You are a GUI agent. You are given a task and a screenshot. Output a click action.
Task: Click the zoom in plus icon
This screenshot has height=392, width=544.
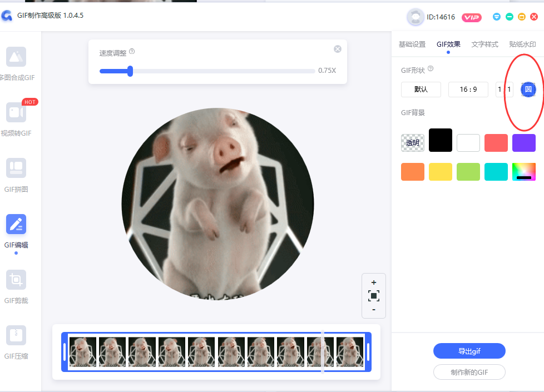click(x=374, y=282)
